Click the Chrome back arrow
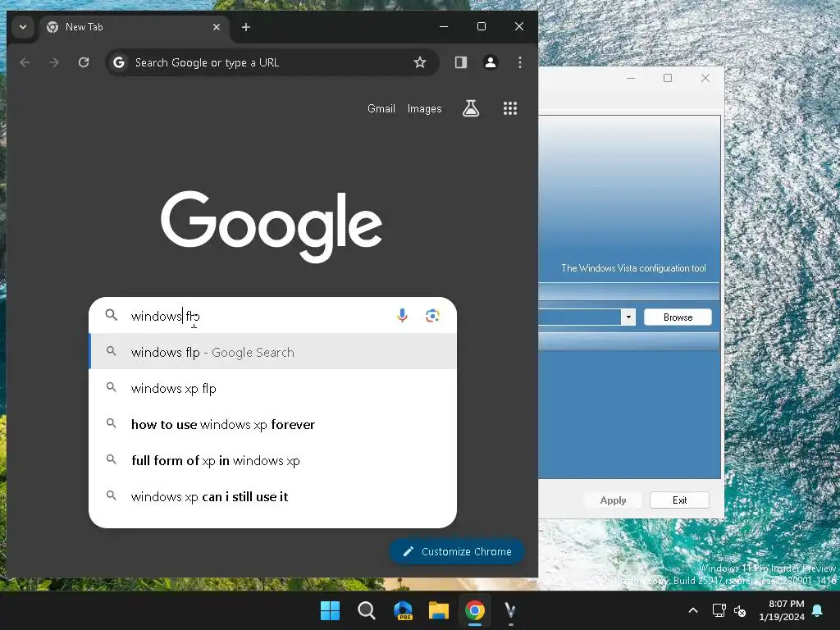This screenshot has width=840, height=630. pyautogui.click(x=25, y=62)
